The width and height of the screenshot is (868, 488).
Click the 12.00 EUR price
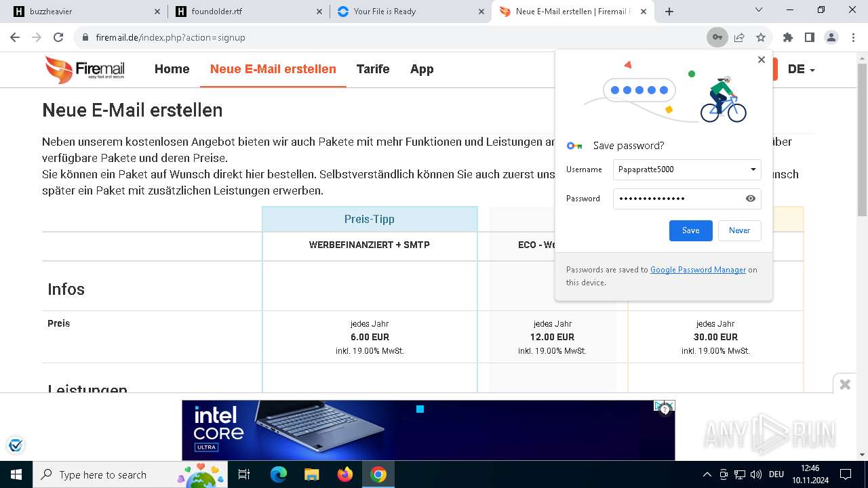pos(553,337)
